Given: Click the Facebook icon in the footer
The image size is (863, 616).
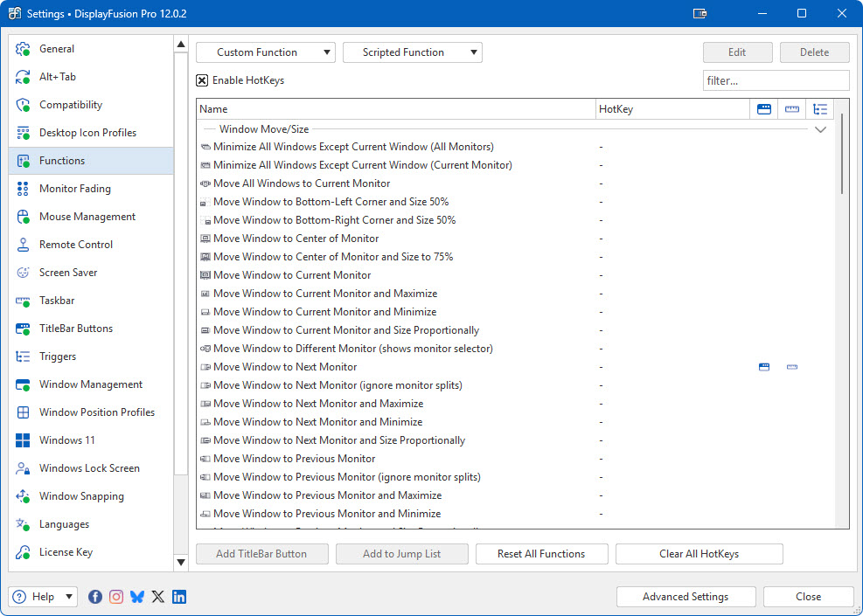Looking at the screenshot, I should pos(95,597).
